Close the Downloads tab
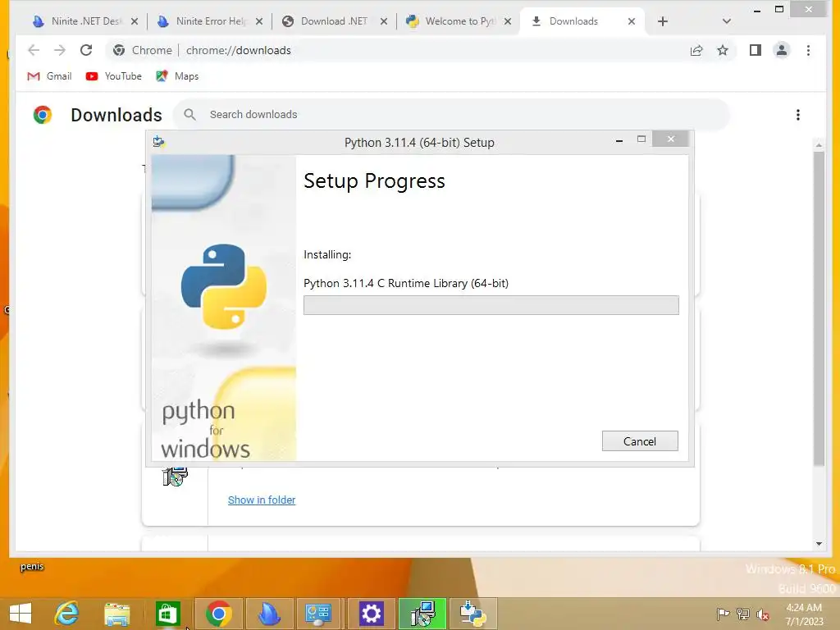The width and height of the screenshot is (840, 630). pyautogui.click(x=632, y=21)
